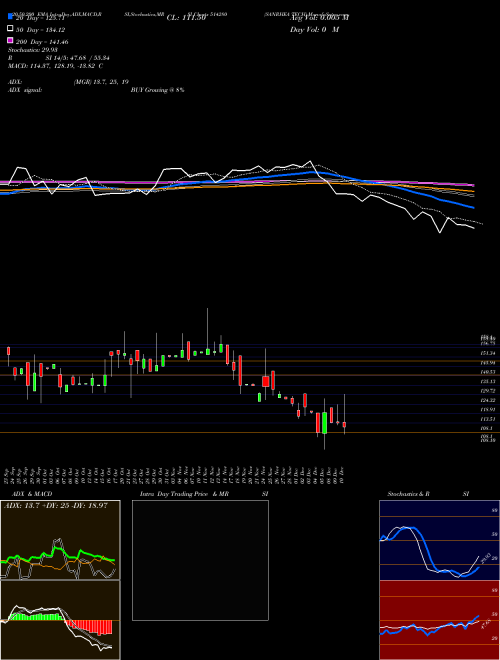Click the 'BUY Growing @ 8%' signal text
The width and height of the screenshot is (500, 660).
click(157, 90)
